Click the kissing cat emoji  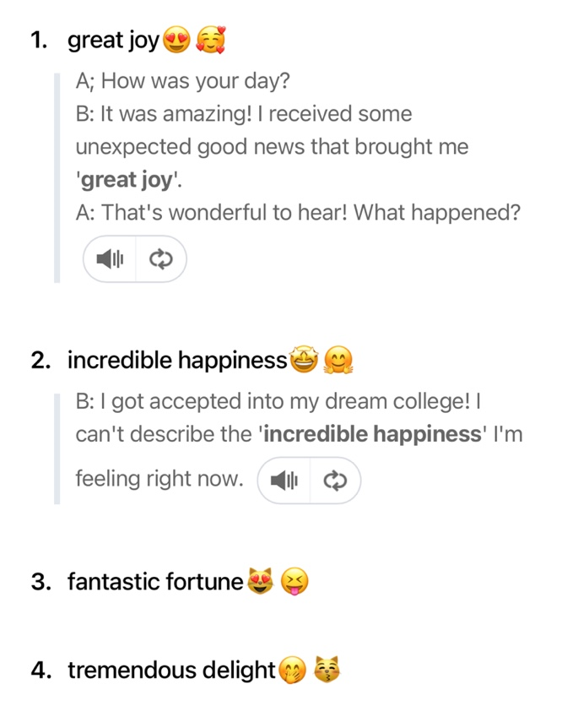tap(327, 669)
